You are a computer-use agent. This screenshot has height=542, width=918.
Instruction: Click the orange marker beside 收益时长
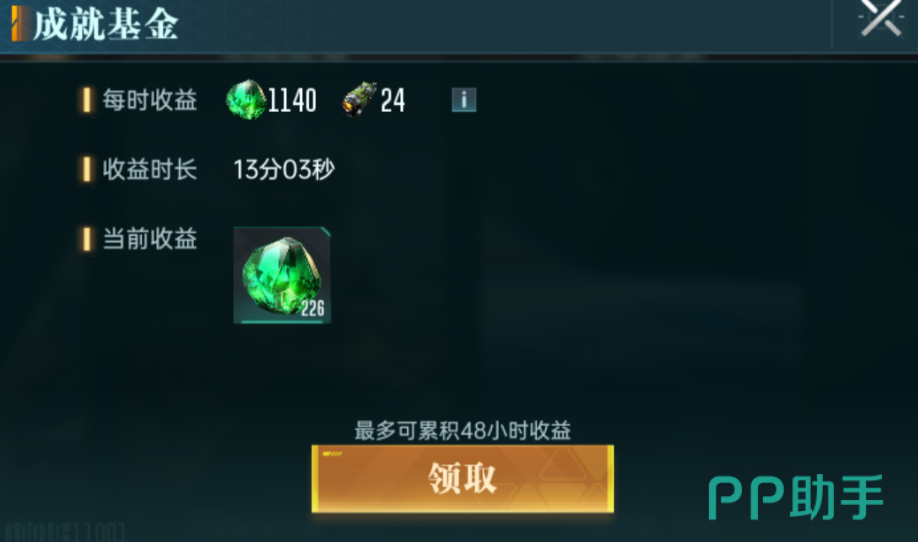point(87,170)
